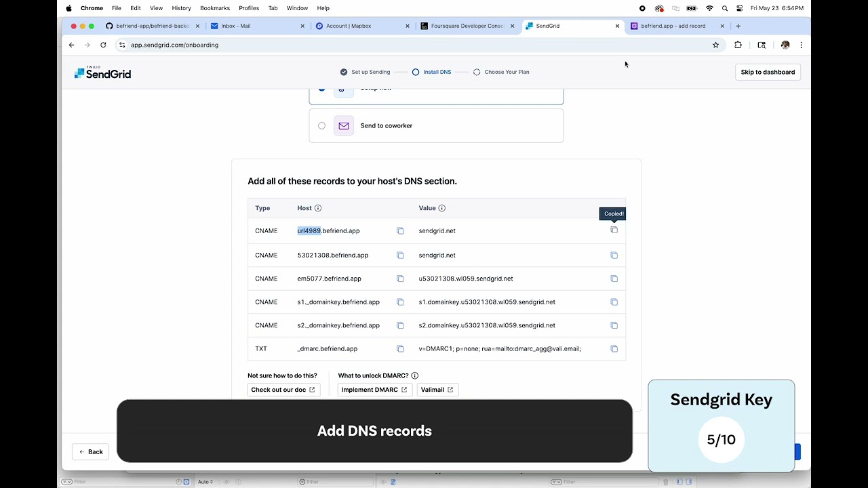Click macOS Control Center icon

point(739,8)
